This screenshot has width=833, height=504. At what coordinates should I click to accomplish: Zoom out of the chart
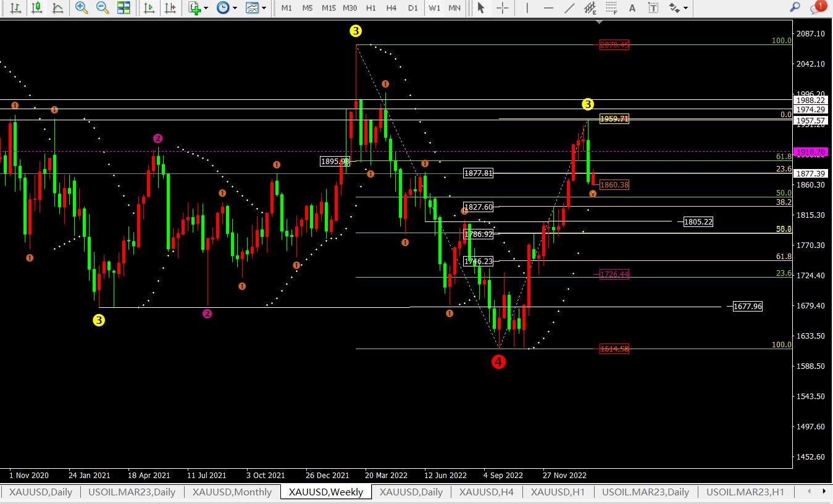point(103,8)
